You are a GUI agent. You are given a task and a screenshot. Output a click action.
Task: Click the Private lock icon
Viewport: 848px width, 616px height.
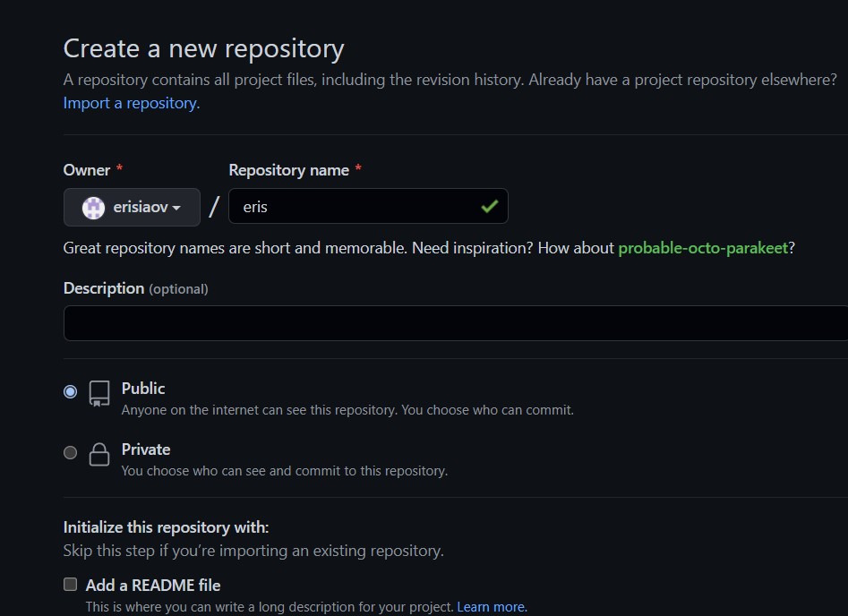click(99, 454)
